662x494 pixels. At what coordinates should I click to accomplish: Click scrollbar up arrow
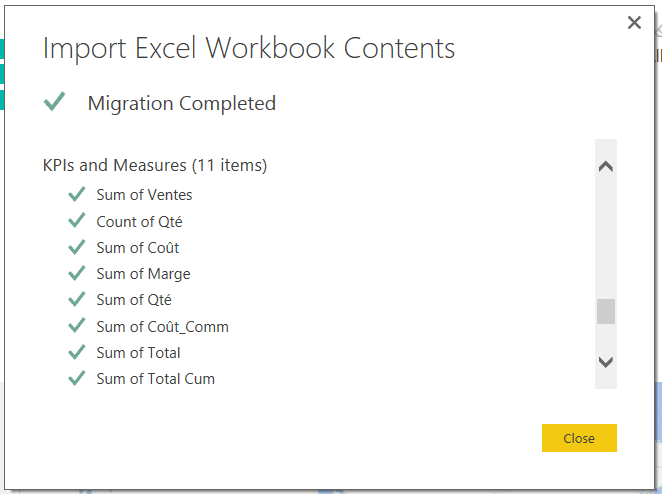tap(605, 167)
